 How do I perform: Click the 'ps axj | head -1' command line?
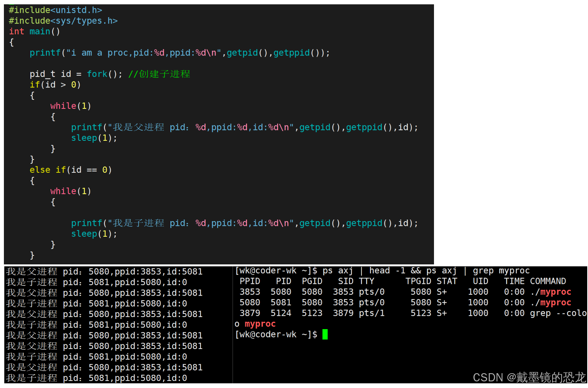[x=383, y=271]
